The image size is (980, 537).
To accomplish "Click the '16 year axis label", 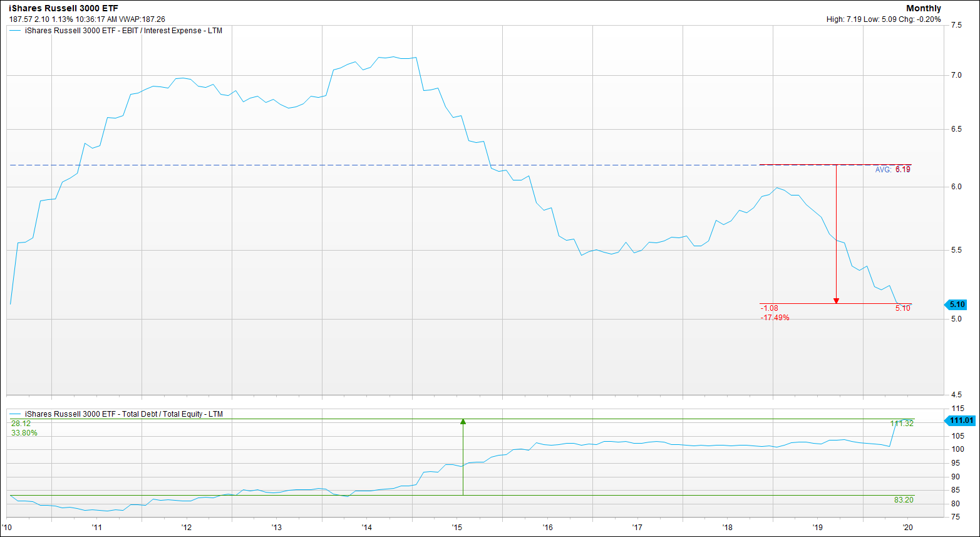I will (x=547, y=528).
